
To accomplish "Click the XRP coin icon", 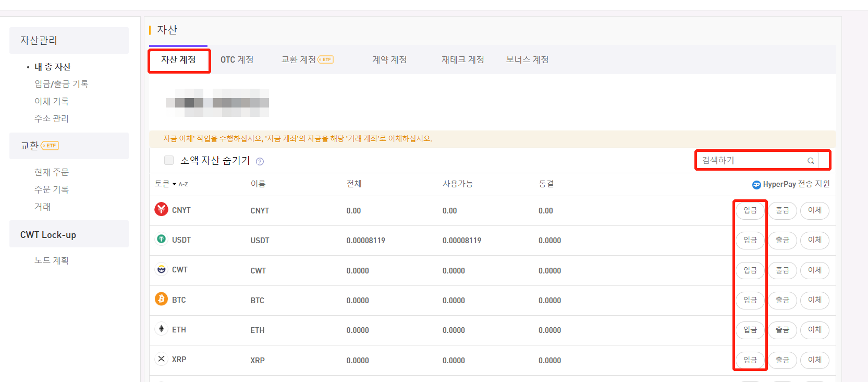I will pyautogui.click(x=161, y=359).
